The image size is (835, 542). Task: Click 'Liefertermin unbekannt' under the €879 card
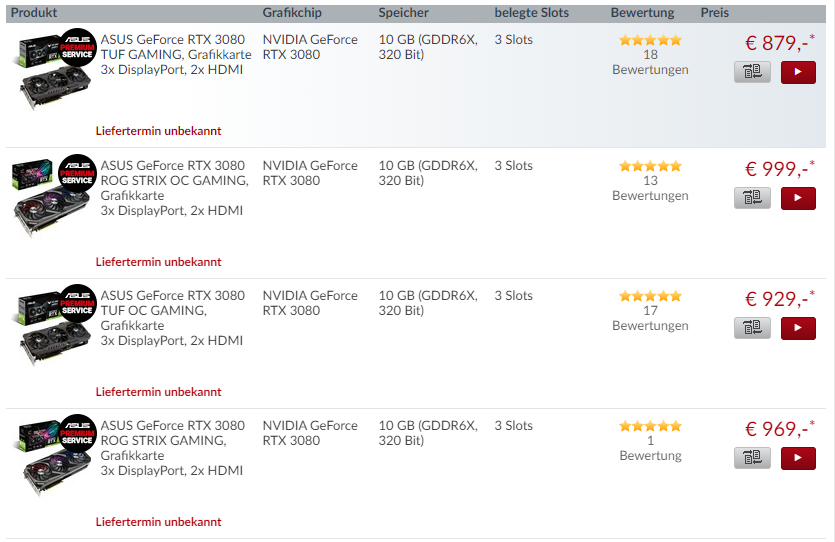(x=158, y=131)
